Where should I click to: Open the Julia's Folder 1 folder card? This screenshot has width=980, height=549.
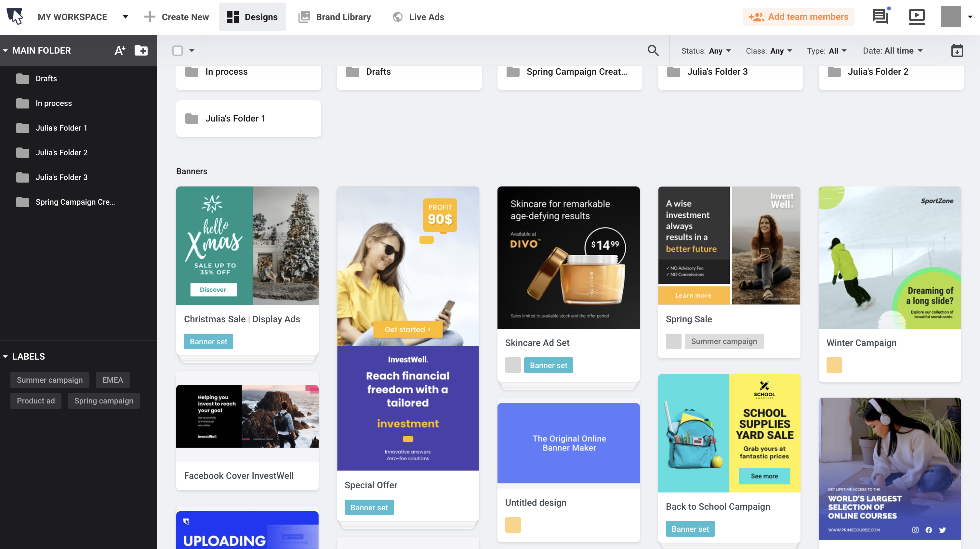coord(248,119)
